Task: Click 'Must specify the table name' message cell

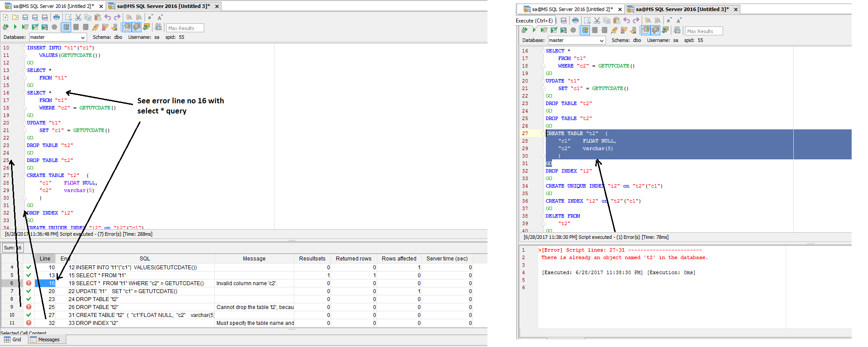Action: [x=255, y=323]
